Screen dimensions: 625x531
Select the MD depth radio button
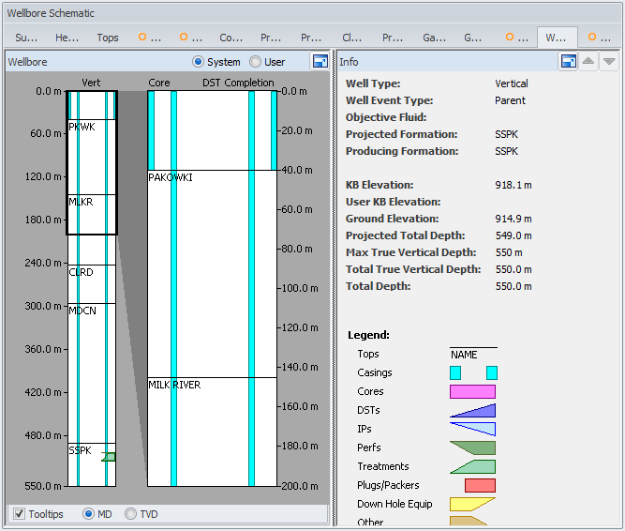tap(89, 514)
